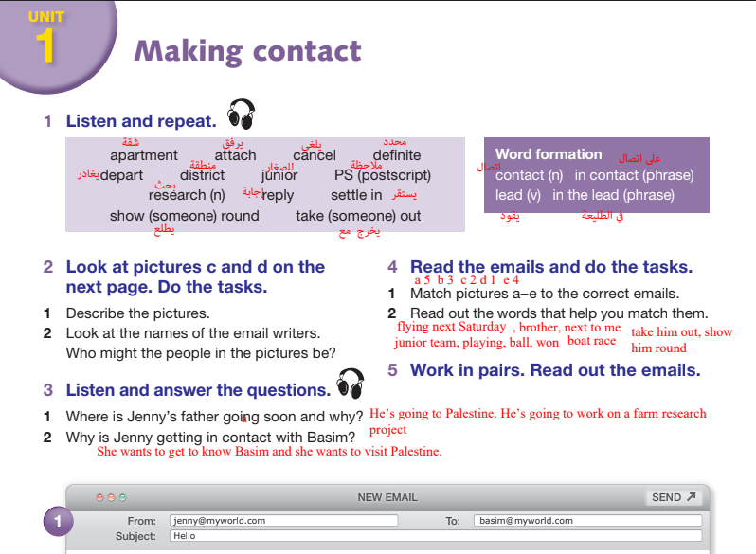This screenshot has width=756, height=554.
Task: Click the NEW EMAIL window title
Action: (x=387, y=497)
